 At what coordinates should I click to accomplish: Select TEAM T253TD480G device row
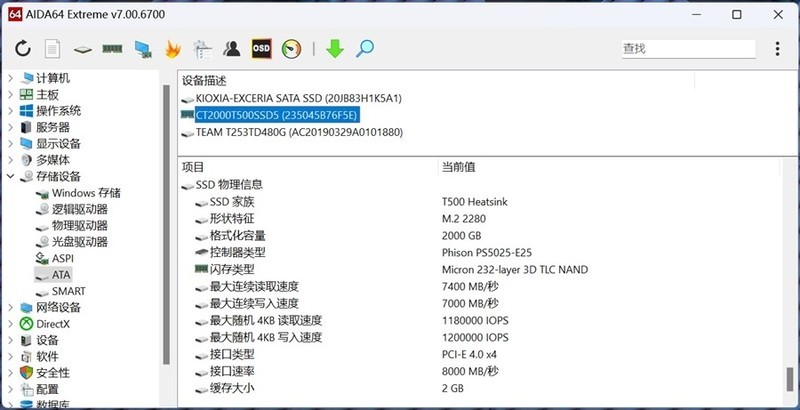(299, 133)
